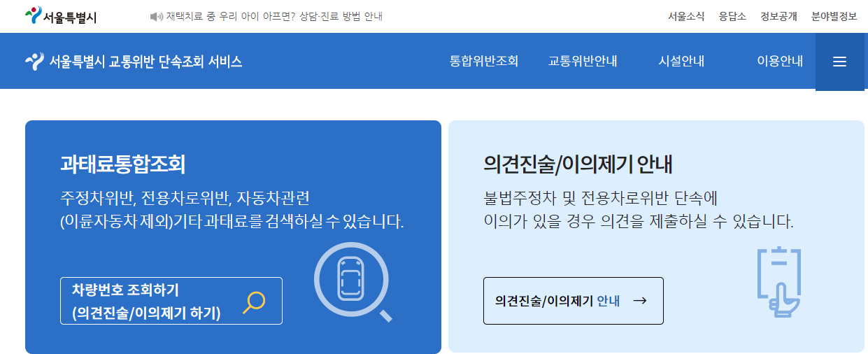The image size is (868, 354).
Task: Click the 차량번호 조회하기 button
Action: pos(171,301)
